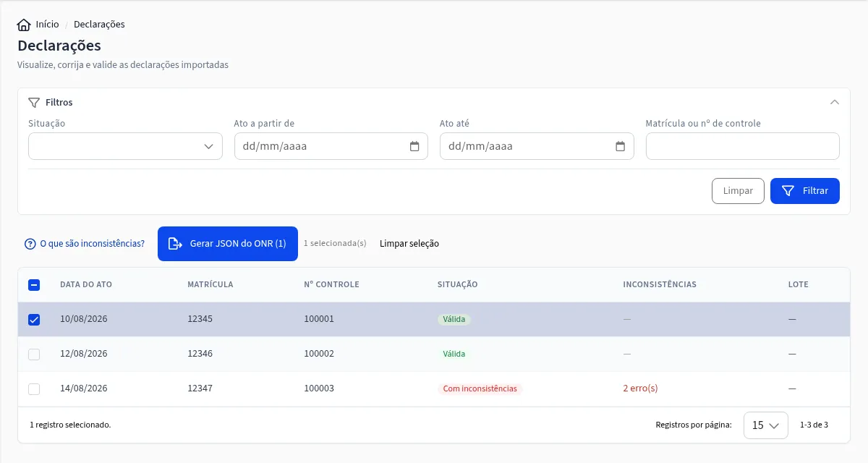Image resolution: width=868 pixels, height=463 pixels.
Task: Open the calendar picker for Ato a partir de
Action: point(414,146)
